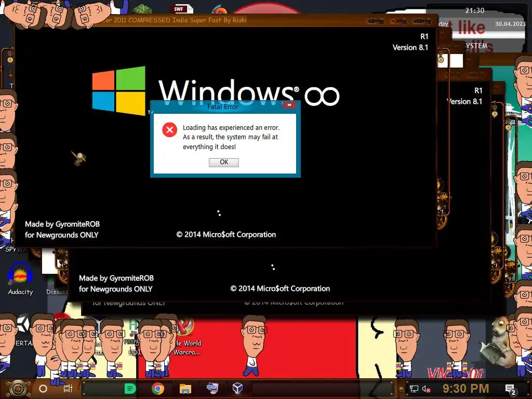Click "Made by GyromiteROB" in the second window
The image size is (532, 399).
pyautogui.click(x=116, y=278)
